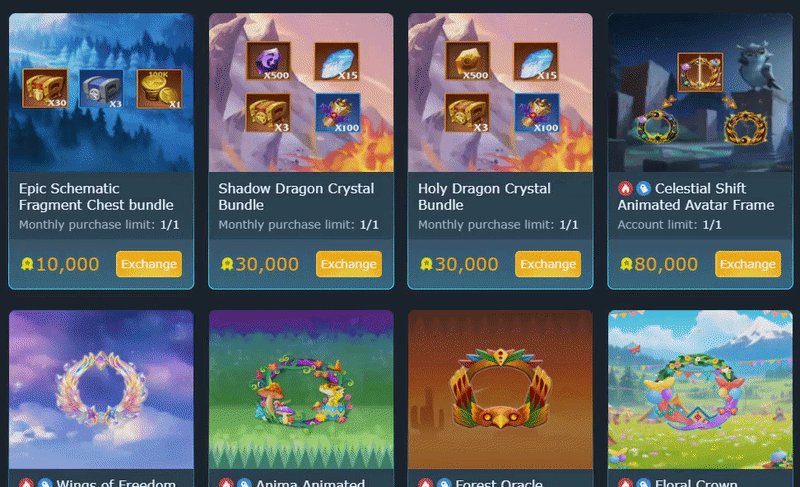Exchange the Celestial Shift Animated Avatar Frame
Image resolution: width=800 pixels, height=487 pixels.
[x=748, y=264]
